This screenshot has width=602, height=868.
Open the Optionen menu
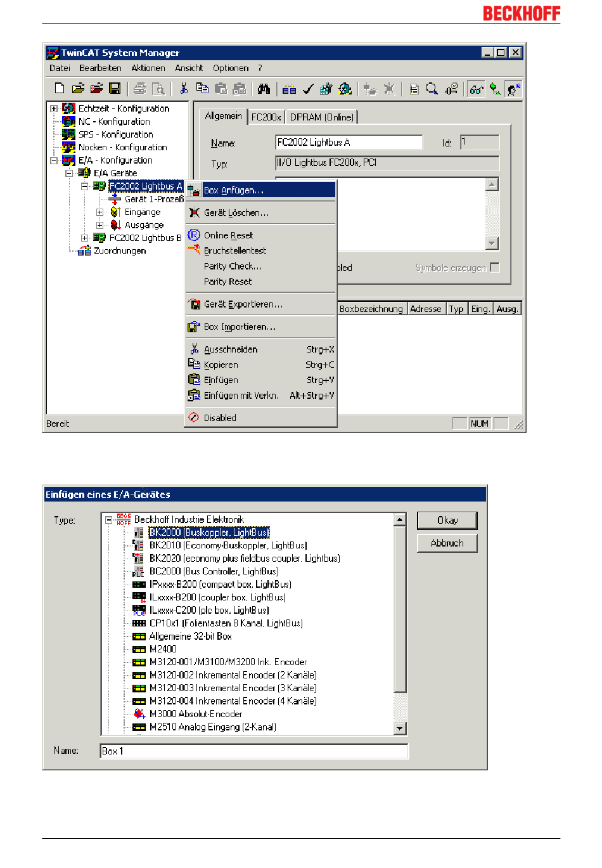coord(231,68)
